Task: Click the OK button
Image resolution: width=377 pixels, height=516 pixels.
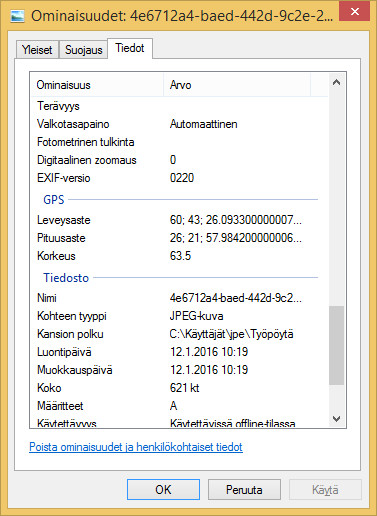Action: [x=163, y=490]
